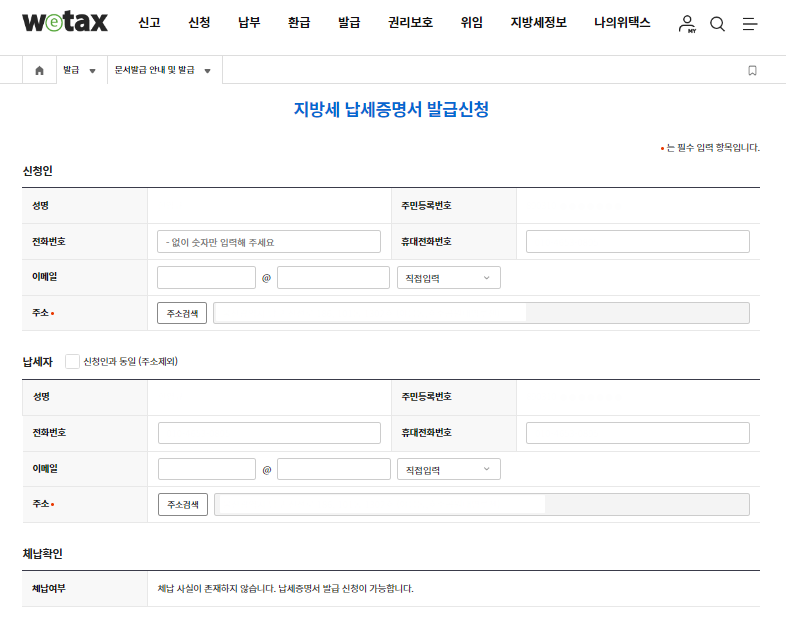Open the 나의위택스 menu

pyautogui.click(x=622, y=23)
